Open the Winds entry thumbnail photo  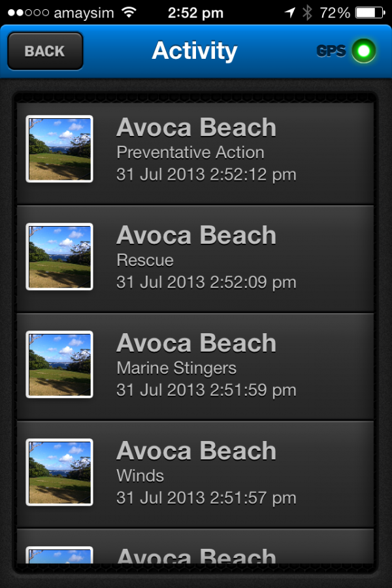coord(59,472)
